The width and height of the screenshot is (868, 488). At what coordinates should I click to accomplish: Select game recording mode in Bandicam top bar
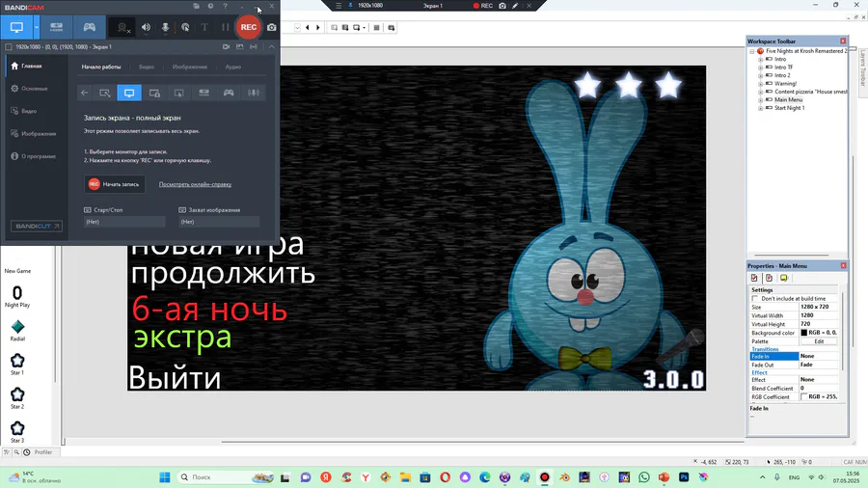[89, 27]
